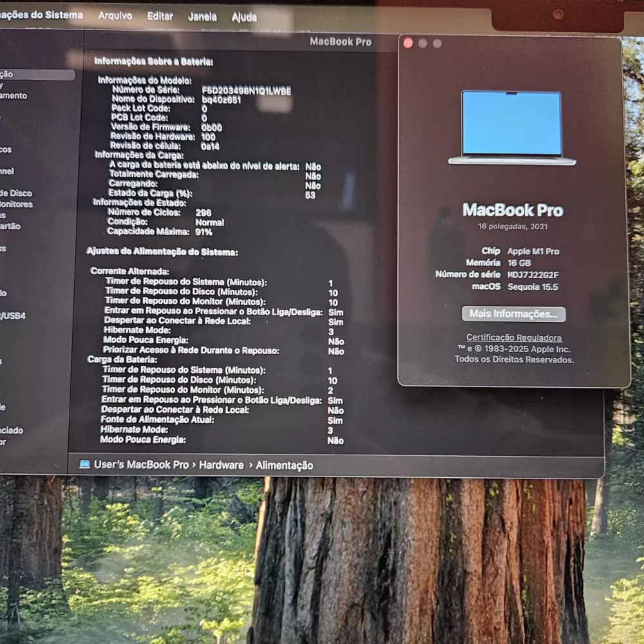This screenshot has width=644, height=644.
Task: Click the '16 polegadas, 2021' text
Action: click(x=513, y=226)
